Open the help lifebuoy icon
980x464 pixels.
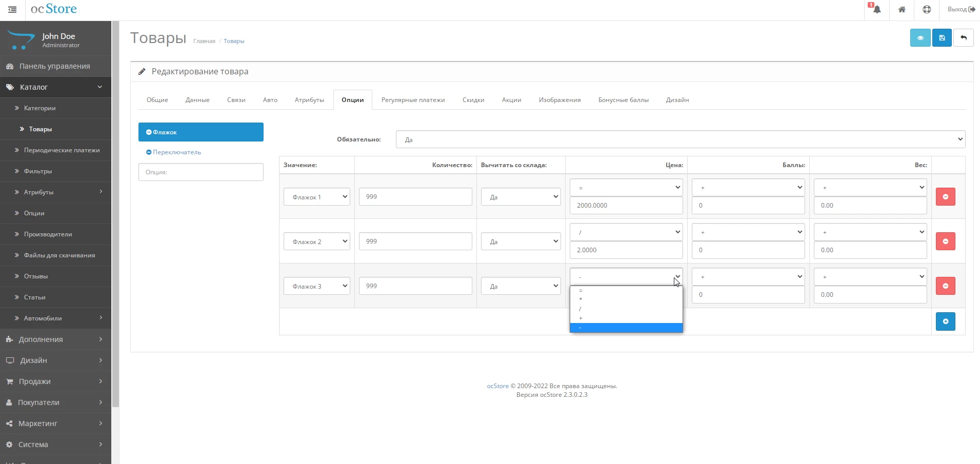coord(926,9)
